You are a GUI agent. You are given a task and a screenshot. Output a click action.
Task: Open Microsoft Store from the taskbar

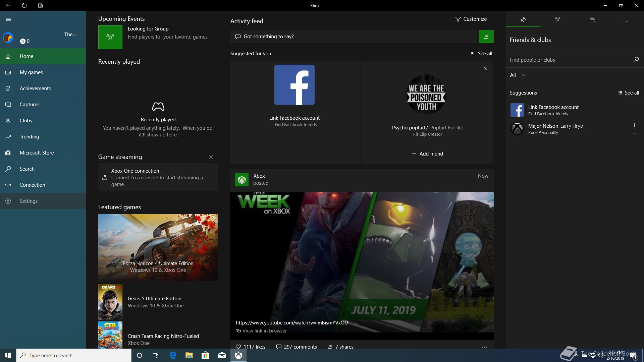pyautogui.click(x=205, y=355)
